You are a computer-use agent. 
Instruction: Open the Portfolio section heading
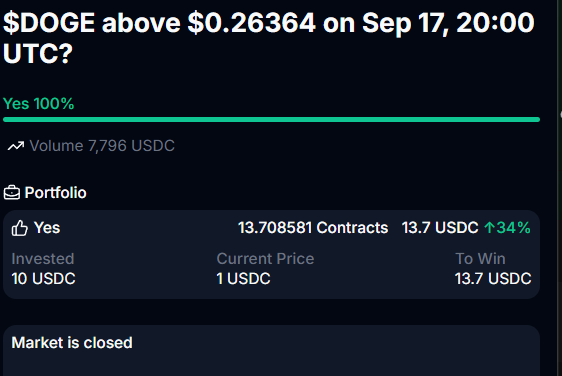coord(56,193)
